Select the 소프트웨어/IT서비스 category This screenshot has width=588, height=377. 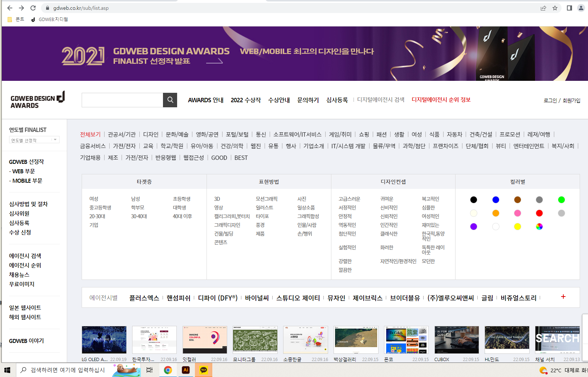pyautogui.click(x=297, y=134)
